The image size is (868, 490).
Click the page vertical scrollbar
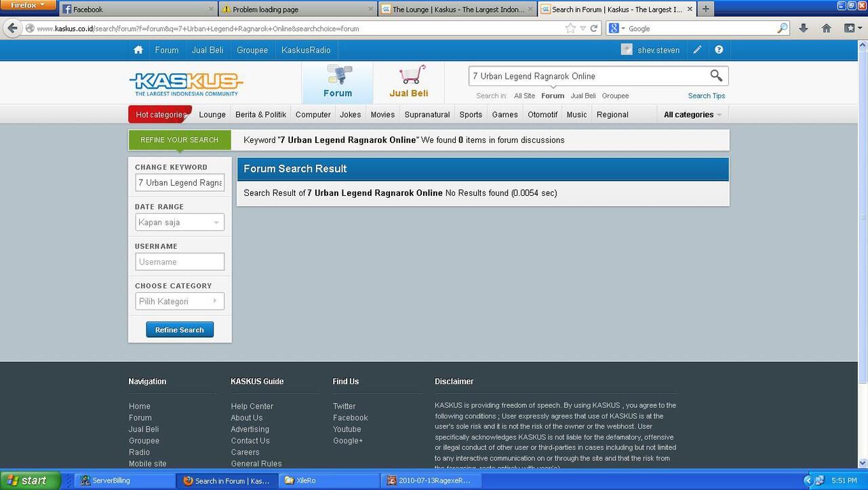863,217
